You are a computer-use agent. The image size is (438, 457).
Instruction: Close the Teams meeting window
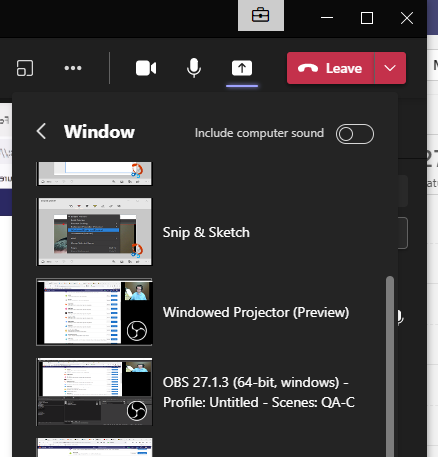click(x=407, y=18)
